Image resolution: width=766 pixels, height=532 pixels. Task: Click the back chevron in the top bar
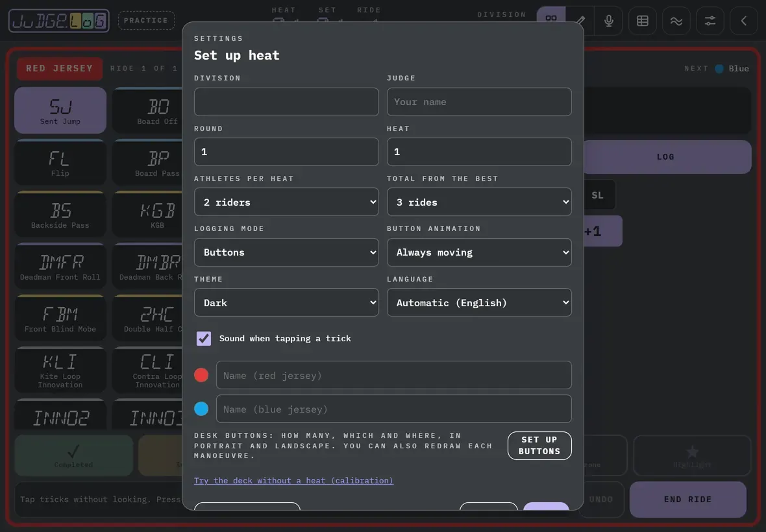(x=743, y=21)
